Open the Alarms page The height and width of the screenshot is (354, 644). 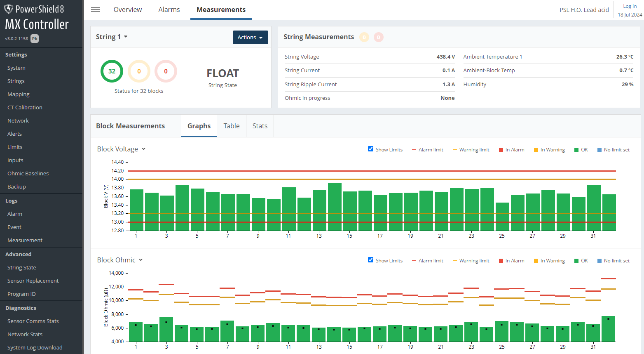[169, 9]
